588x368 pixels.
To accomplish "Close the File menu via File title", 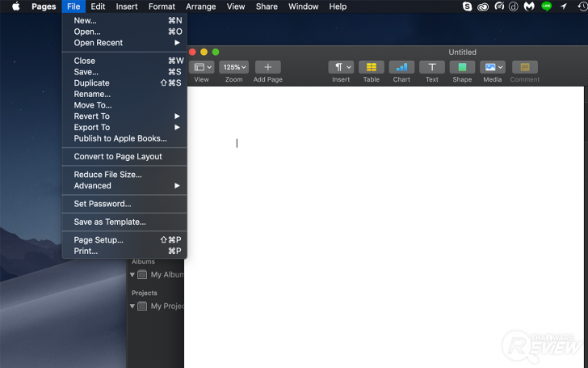I will pos(73,6).
